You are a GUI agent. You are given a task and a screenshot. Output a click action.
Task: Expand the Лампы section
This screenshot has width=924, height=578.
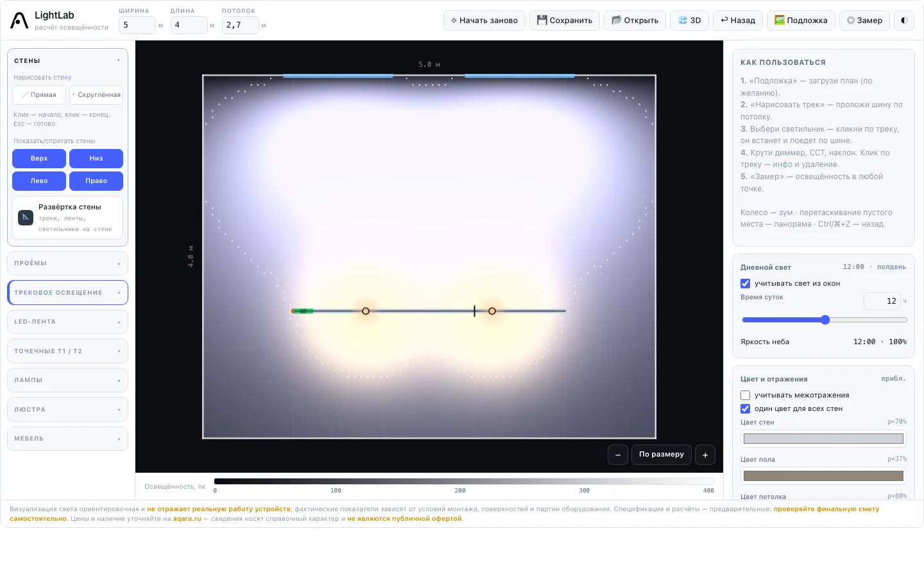67,380
